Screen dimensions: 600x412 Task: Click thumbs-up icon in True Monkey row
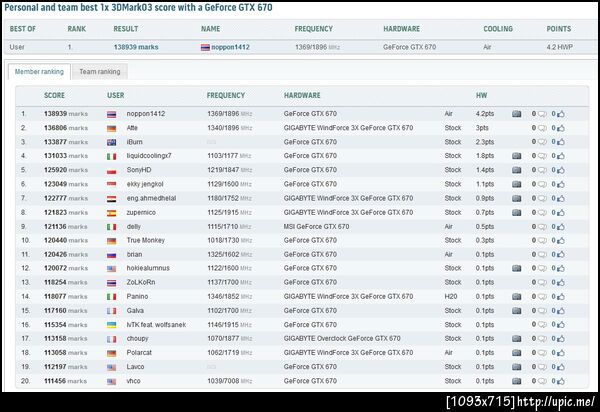561,240
